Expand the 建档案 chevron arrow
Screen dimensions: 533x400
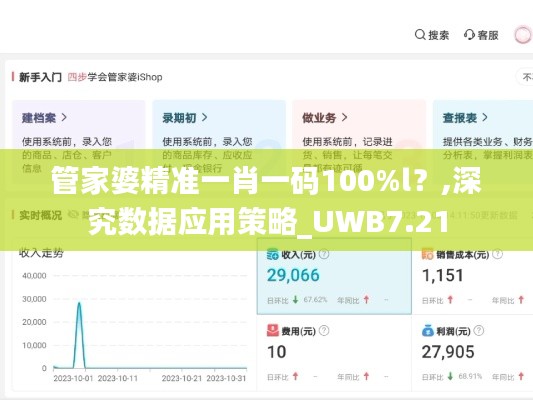pos(64,118)
